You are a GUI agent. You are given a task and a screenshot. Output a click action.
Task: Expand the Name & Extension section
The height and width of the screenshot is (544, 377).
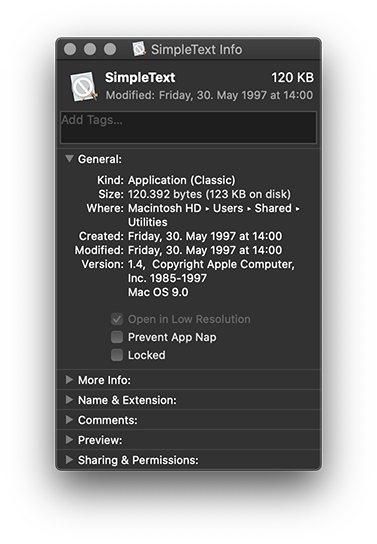click(69, 400)
